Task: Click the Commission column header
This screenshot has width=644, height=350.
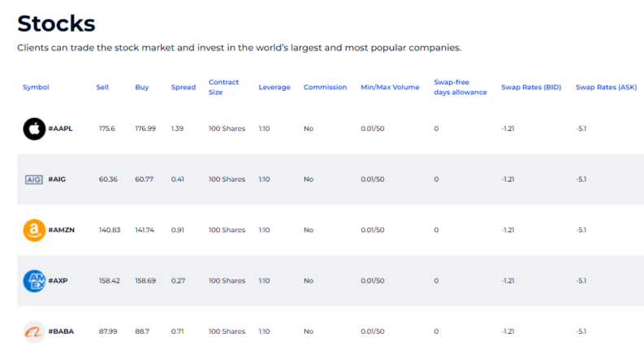Action: (325, 87)
